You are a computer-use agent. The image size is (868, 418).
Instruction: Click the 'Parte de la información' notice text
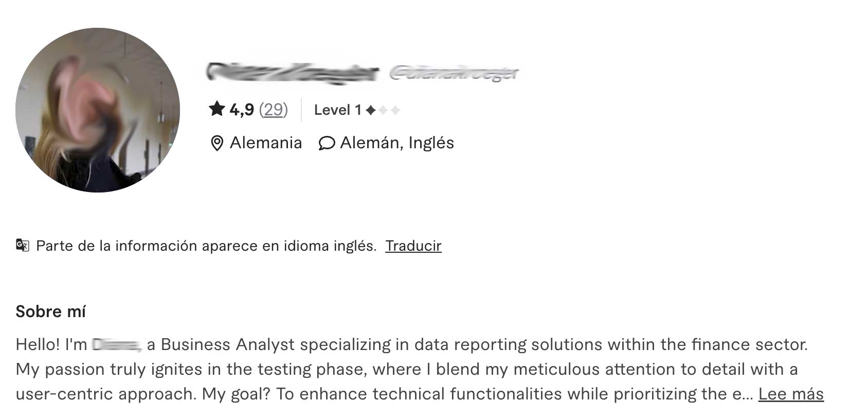(206, 246)
